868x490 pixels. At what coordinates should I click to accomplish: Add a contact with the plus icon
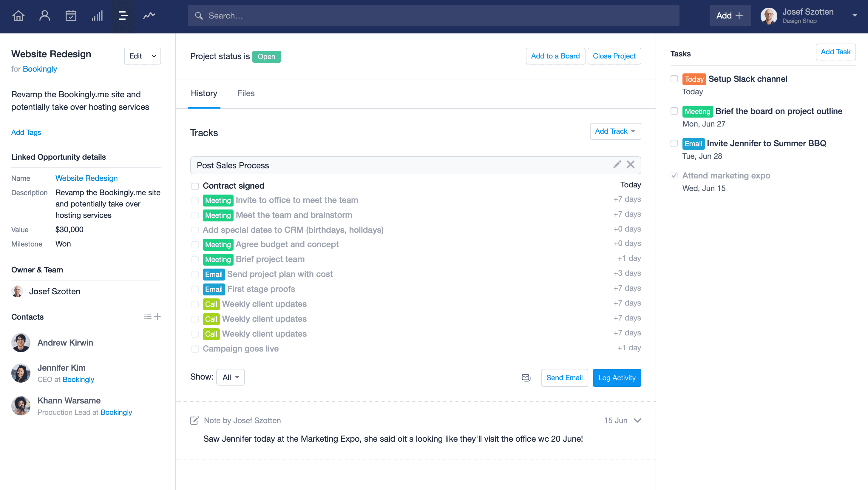[157, 316]
